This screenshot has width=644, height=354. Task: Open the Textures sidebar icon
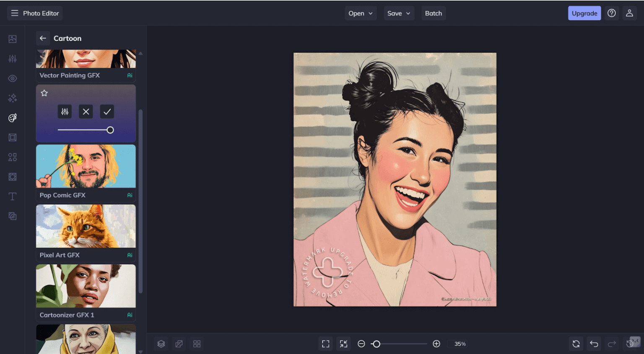13,177
